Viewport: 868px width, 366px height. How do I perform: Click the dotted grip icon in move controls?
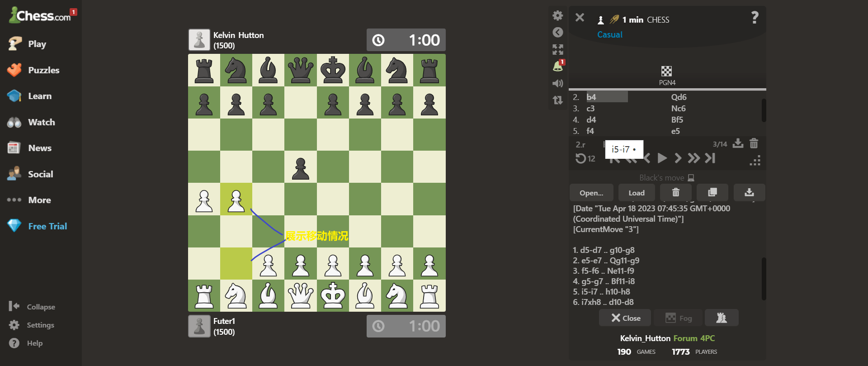click(x=755, y=161)
